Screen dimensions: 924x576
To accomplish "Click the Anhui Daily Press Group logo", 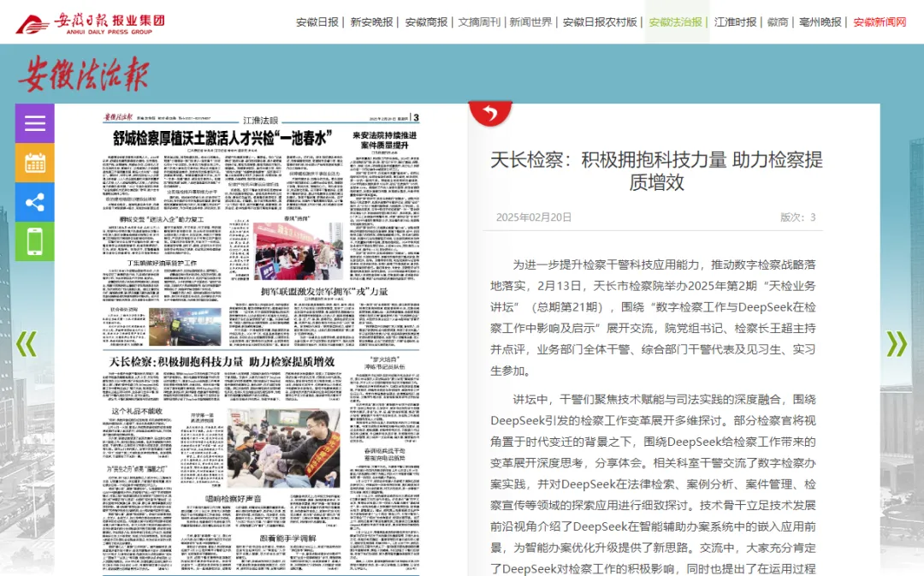I will tap(90, 24).
